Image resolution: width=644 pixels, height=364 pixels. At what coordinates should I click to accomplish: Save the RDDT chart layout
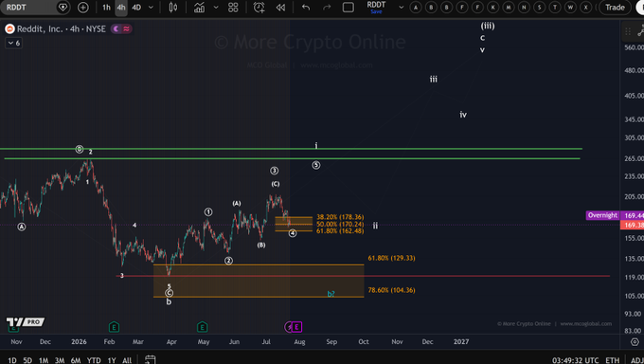[x=376, y=11]
